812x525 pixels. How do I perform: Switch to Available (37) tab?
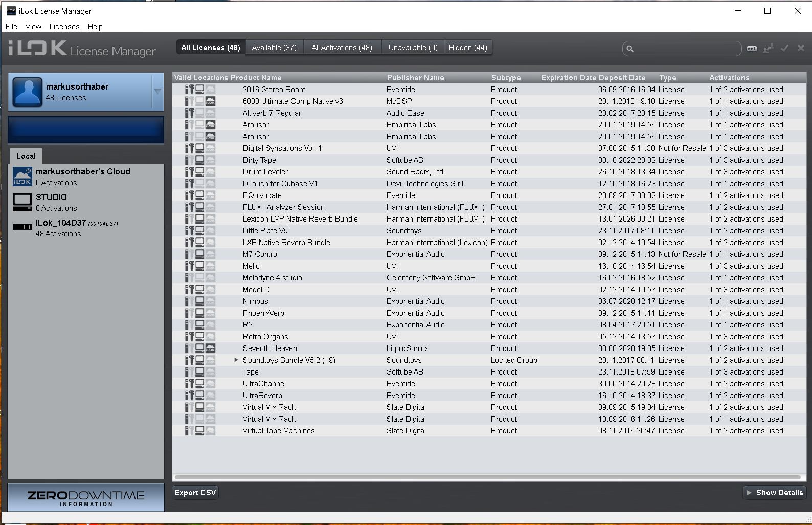point(275,48)
